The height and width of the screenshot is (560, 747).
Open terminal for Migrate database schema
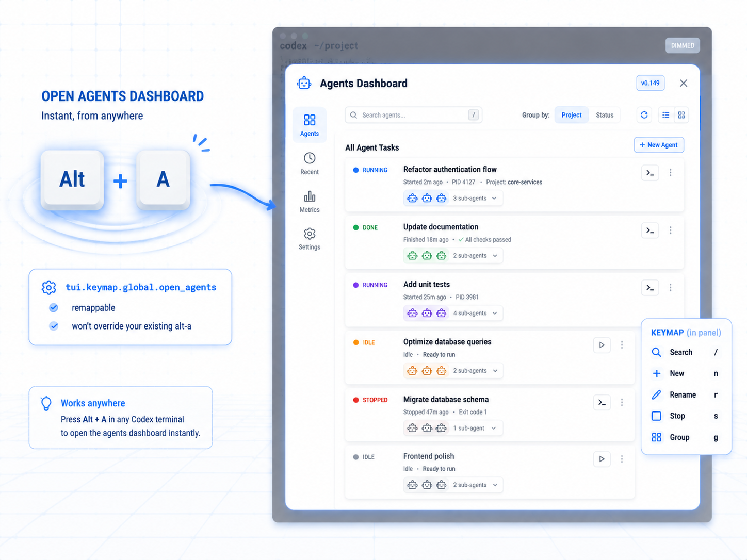tap(602, 403)
